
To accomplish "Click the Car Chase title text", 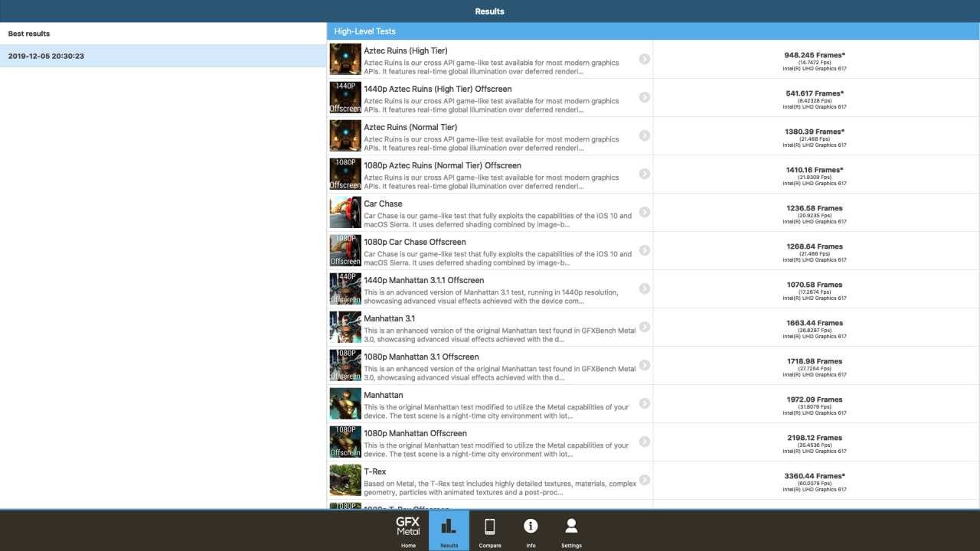I will pyautogui.click(x=383, y=204).
